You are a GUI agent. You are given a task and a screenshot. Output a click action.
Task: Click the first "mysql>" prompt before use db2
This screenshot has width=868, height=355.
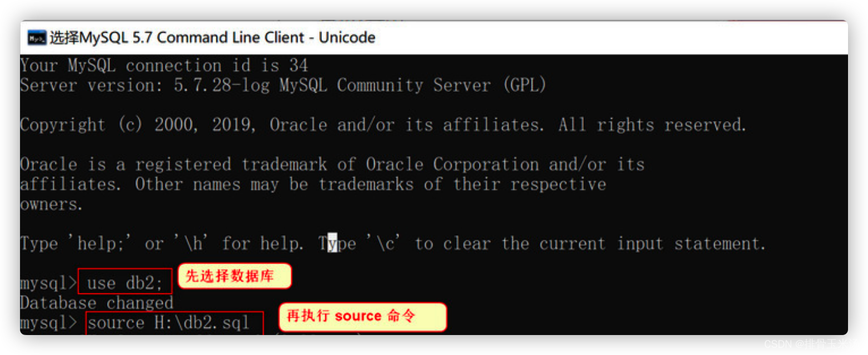coord(48,283)
